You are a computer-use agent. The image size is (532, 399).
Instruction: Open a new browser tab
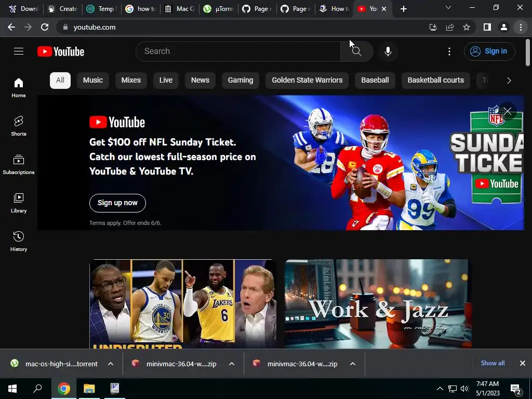click(x=403, y=9)
